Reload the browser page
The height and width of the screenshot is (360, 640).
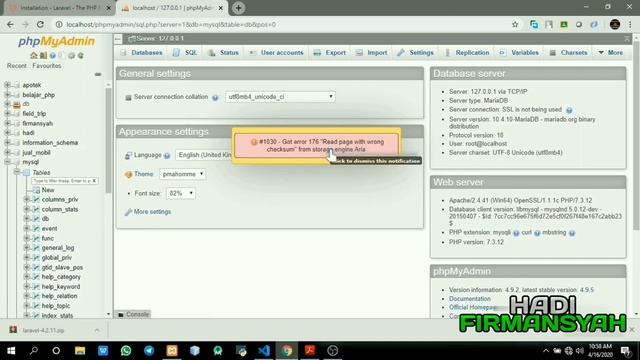pyautogui.click(x=40, y=24)
